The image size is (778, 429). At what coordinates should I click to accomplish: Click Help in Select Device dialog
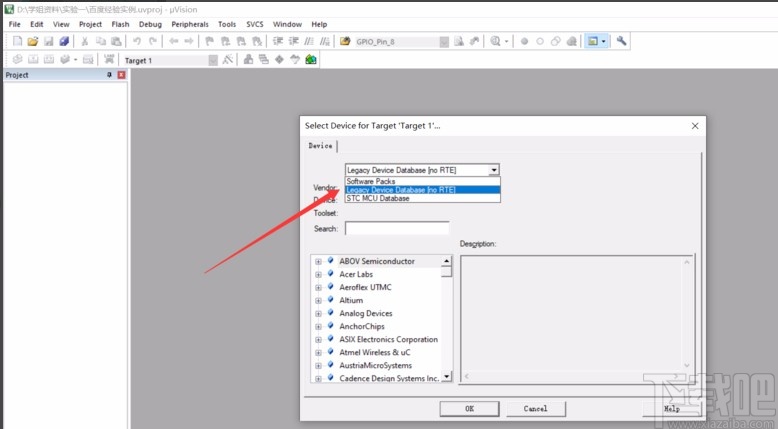click(x=672, y=409)
